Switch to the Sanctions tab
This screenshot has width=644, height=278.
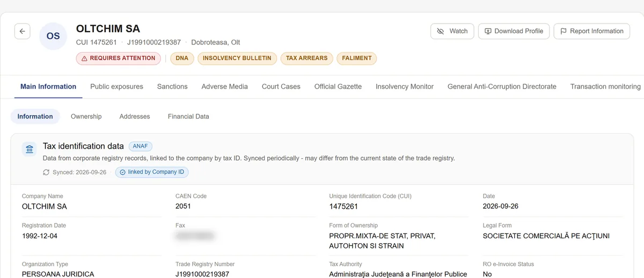tap(172, 86)
